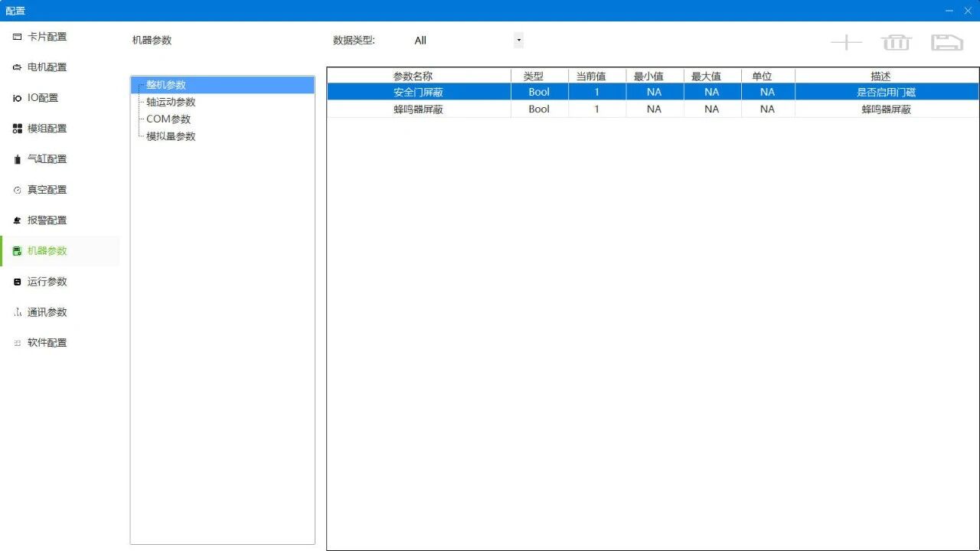Click the 真空配置 gauge icon
This screenshot has width=980, height=551.
click(17, 190)
